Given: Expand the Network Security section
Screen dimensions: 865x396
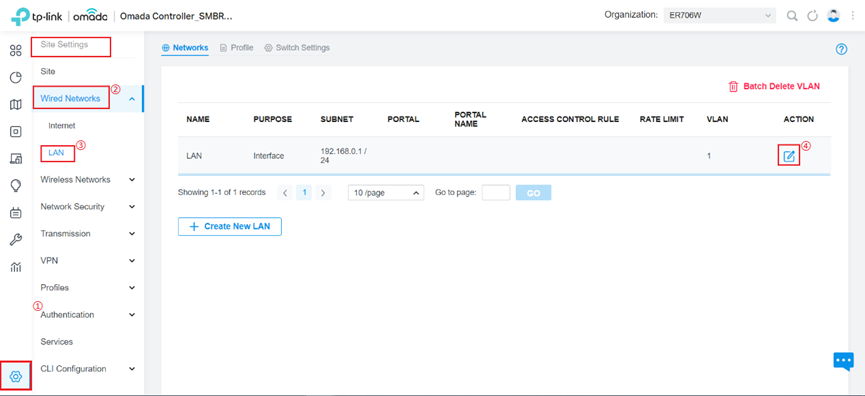Looking at the screenshot, I should [x=132, y=207].
